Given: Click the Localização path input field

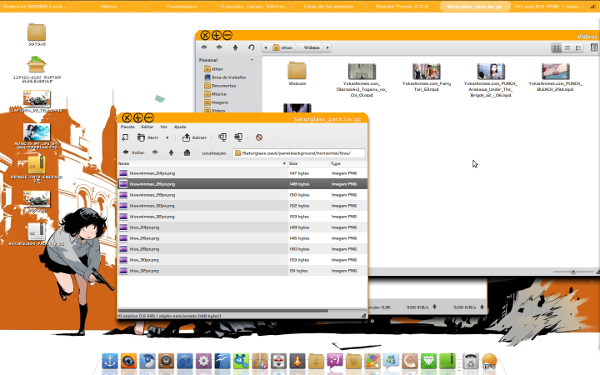Looking at the screenshot, I should click(x=299, y=153).
